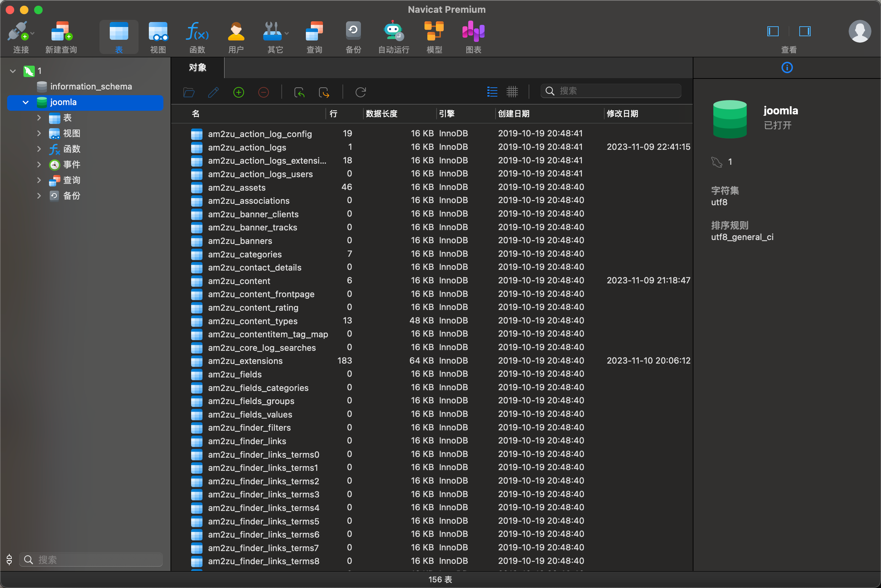Image resolution: width=881 pixels, height=588 pixels.
Task: Select the am2zu_action_logs table row
Action: coord(432,147)
